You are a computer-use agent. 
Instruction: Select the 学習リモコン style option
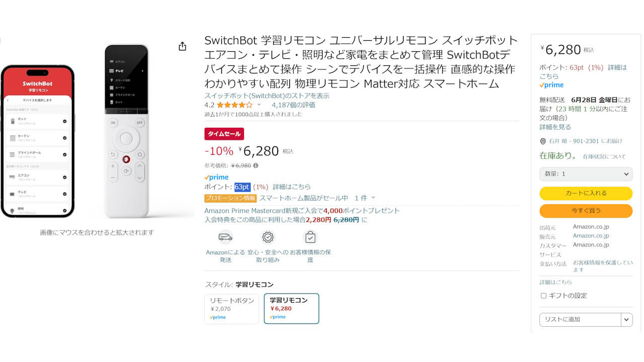(x=291, y=309)
